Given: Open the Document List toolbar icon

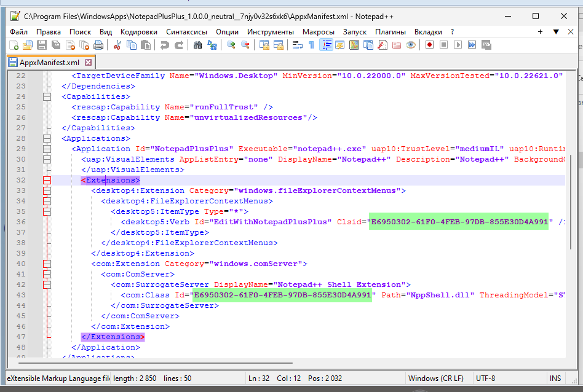Looking at the screenshot, I should pos(368,45).
